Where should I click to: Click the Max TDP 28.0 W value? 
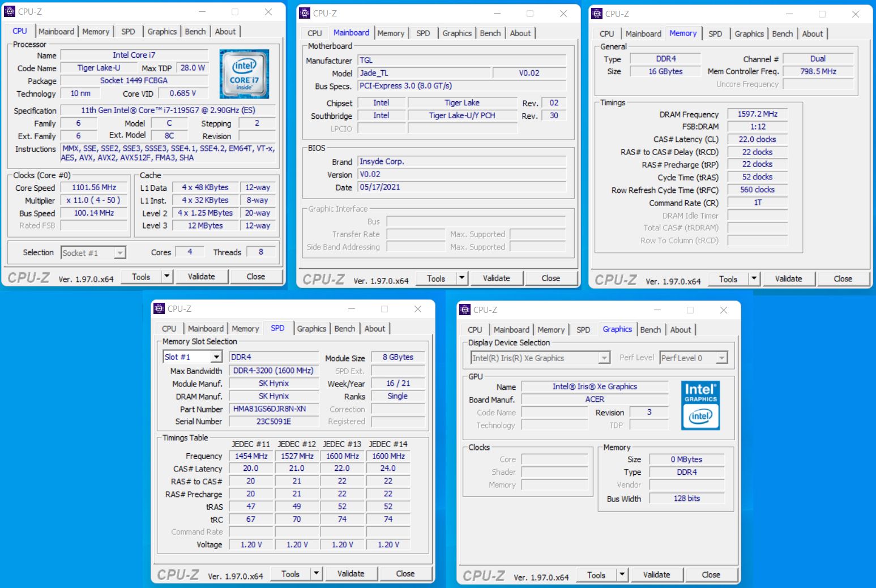coord(193,67)
